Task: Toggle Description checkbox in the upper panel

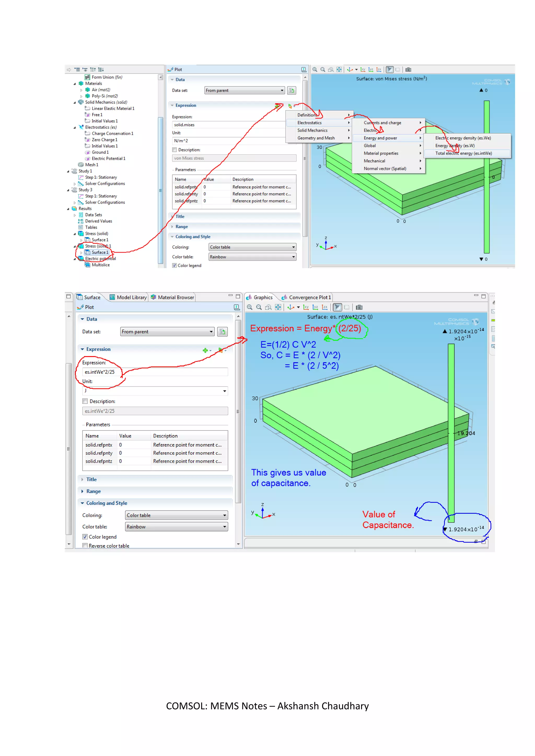Action: pos(175,150)
